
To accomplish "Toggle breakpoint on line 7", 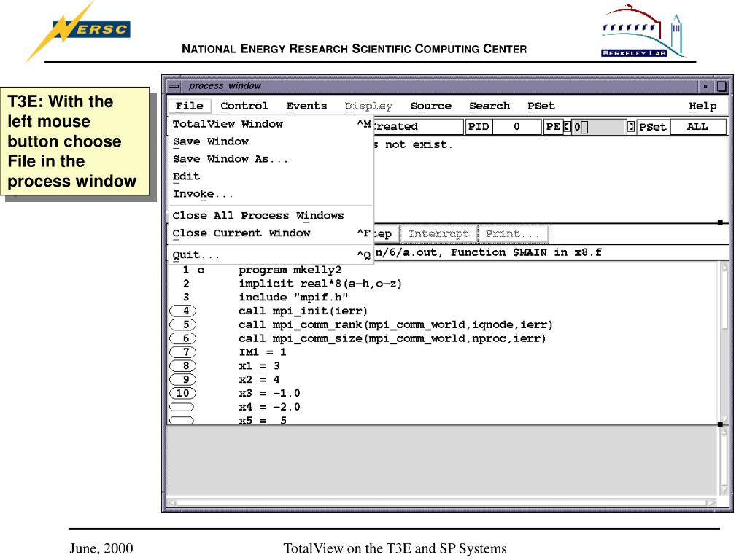I will tap(182, 352).
